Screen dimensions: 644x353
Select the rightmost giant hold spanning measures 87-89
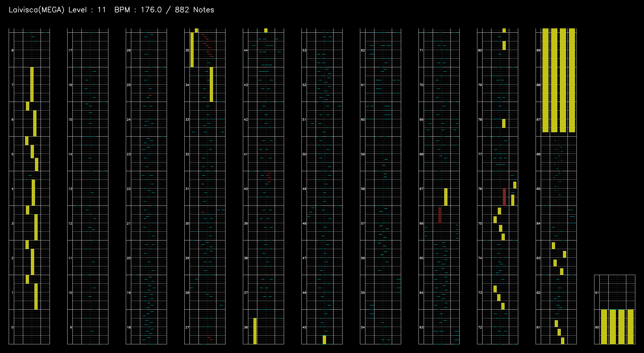pos(572,80)
